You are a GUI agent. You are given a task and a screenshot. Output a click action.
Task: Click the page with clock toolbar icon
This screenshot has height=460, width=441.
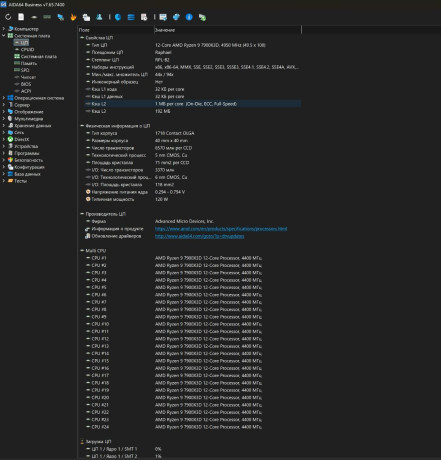[x=144, y=17]
